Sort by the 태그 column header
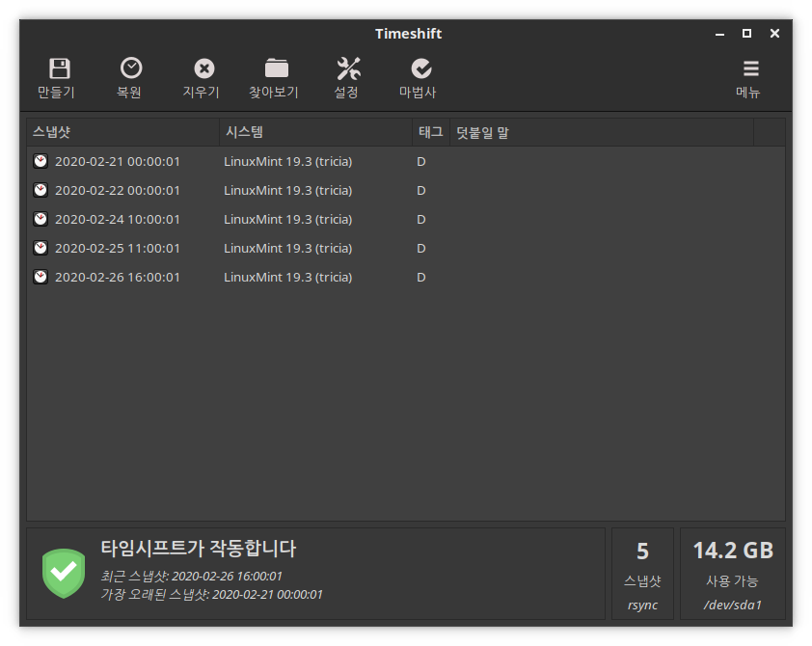Viewport: 812px width, 646px height. (x=431, y=132)
